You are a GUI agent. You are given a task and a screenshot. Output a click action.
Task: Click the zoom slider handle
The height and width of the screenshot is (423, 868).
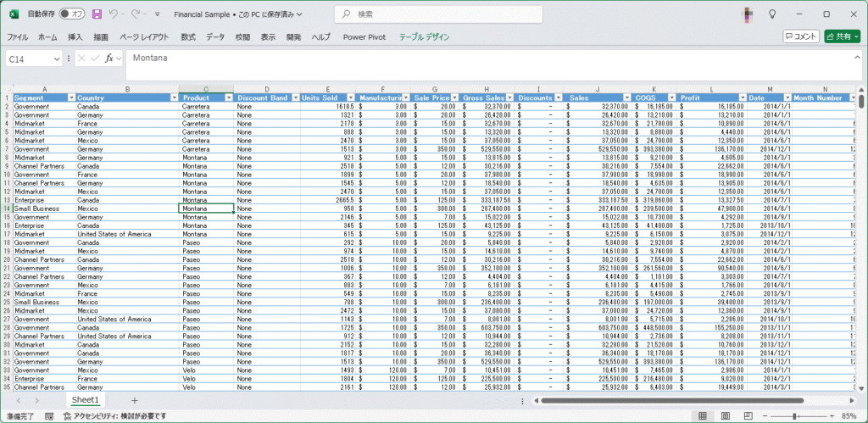point(794,416)
